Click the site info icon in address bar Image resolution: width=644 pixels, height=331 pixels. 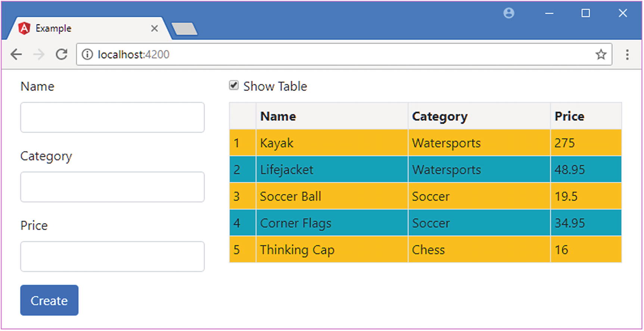click(87, 55)
